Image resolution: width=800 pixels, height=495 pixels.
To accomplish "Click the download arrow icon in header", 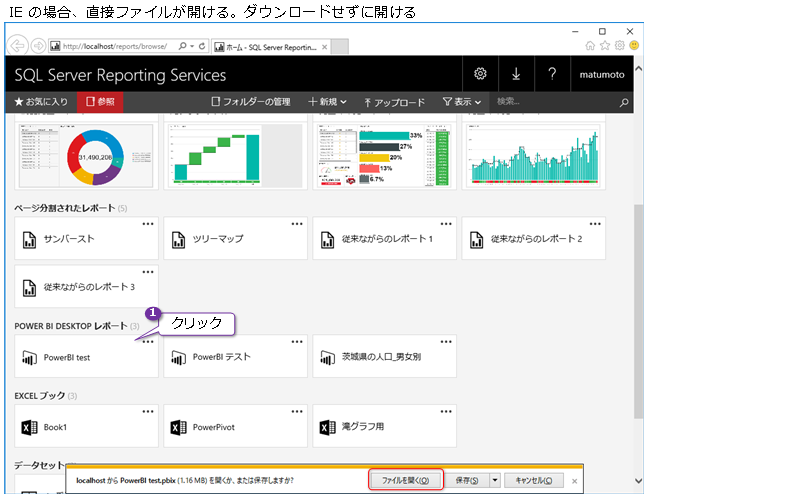I will click(516, 74).
